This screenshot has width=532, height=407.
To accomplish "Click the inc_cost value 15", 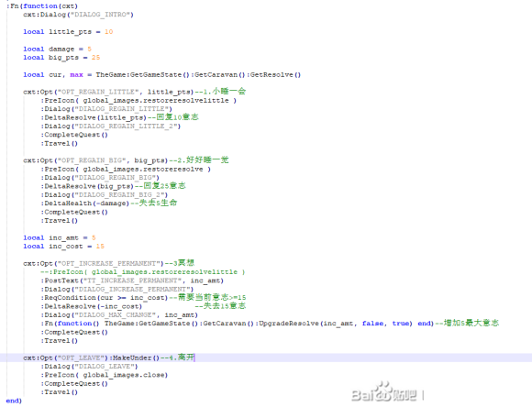I will click(100, 247).
